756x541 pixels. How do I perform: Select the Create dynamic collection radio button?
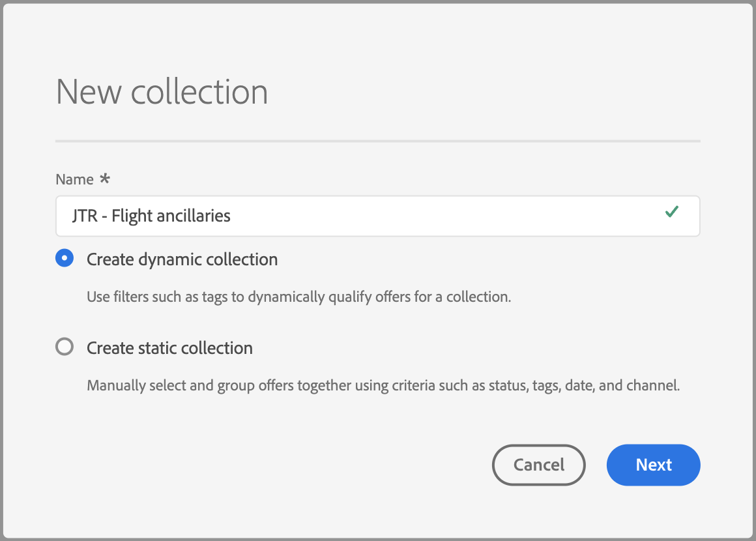pyautogui.click(x=65, y=258)
